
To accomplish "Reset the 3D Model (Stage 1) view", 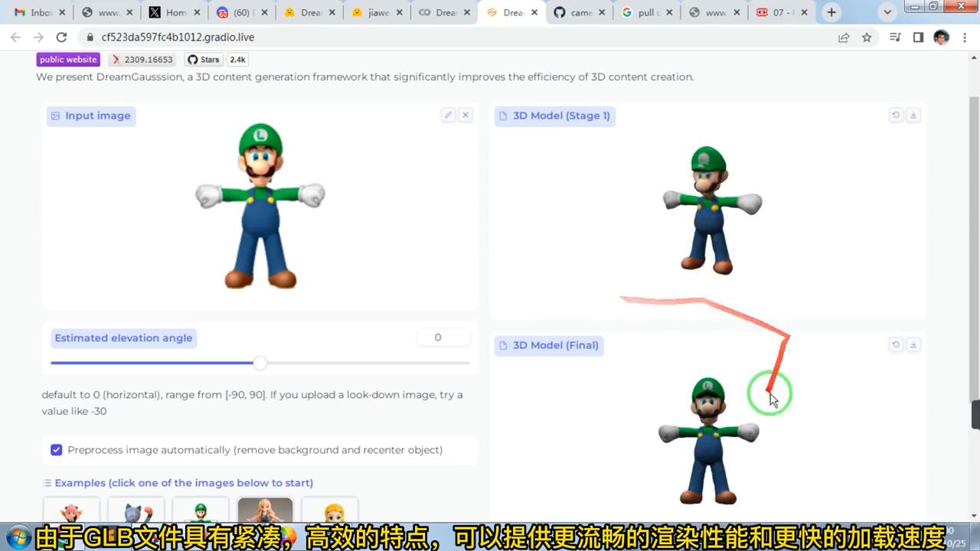I will (x=896, y=115).
